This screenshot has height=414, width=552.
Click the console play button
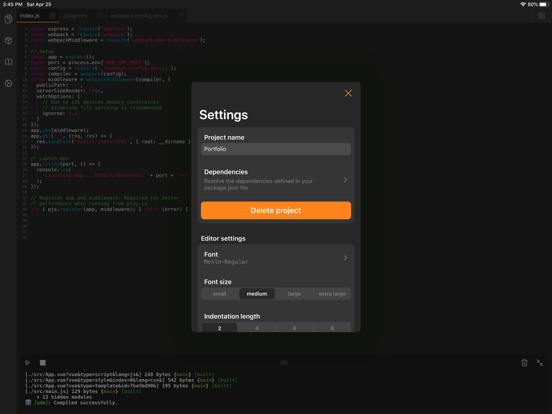tap(28, 363)
